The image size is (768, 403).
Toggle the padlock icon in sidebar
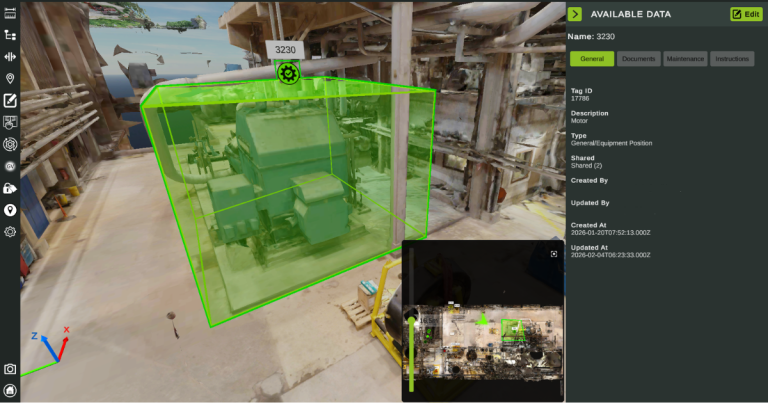[x=10, y=188]
